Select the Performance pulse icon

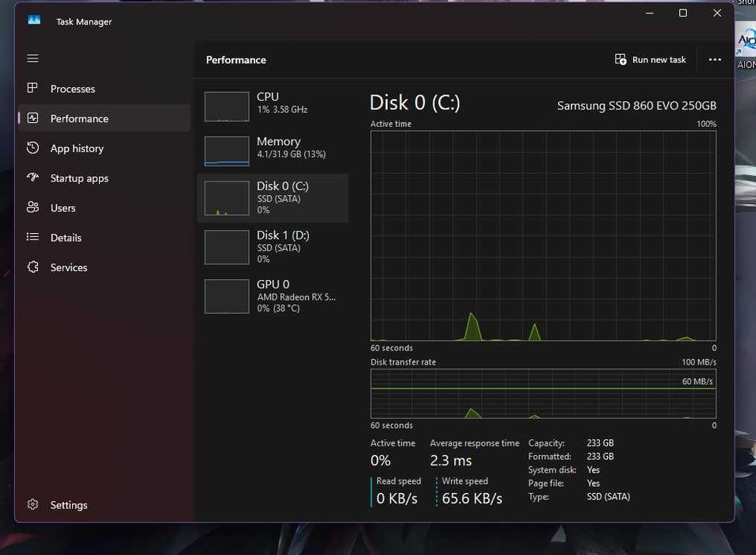32,118
